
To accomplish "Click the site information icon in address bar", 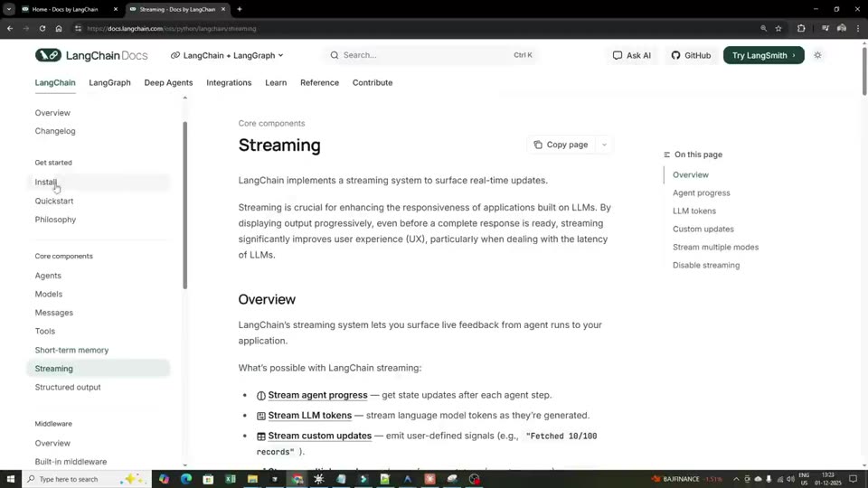I will click(78, 28).
